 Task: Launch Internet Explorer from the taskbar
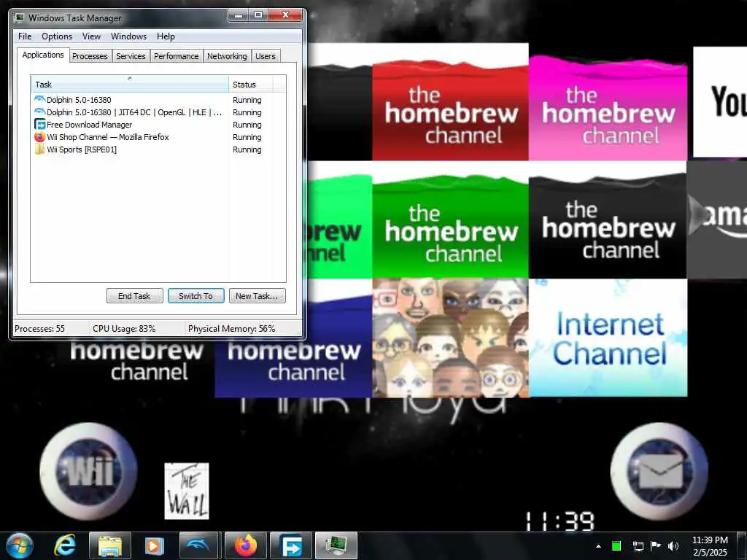65,545
